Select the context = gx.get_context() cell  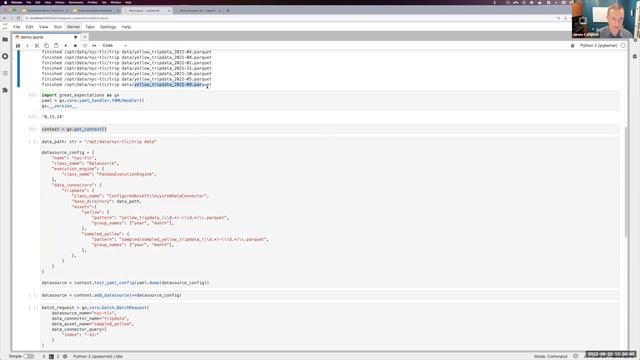tap(330, 129)
